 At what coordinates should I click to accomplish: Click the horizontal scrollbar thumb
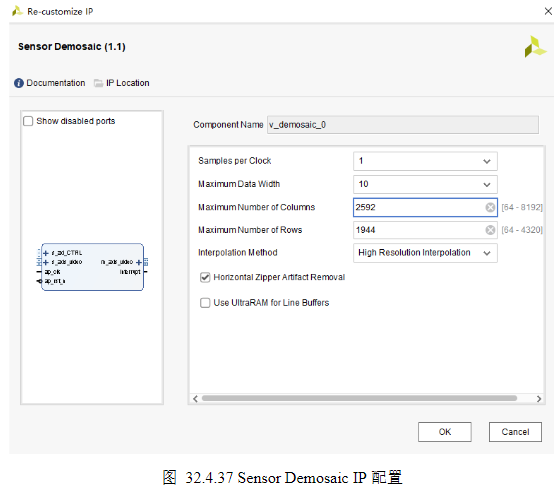(359, 398)
